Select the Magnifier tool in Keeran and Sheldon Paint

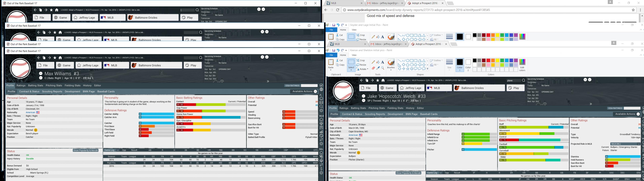pos(382,68)
